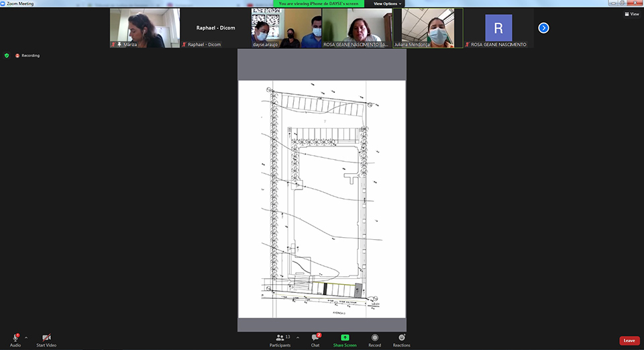Click the View layout button
Viewport: 644px width, 350px height.
(631, 13)
